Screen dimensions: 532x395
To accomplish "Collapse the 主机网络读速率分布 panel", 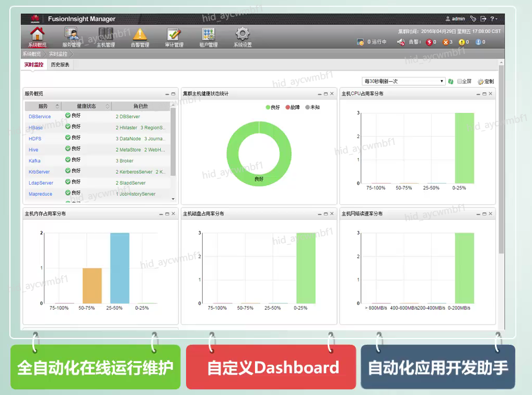I will pyautogui.click(x=478, y=214).
